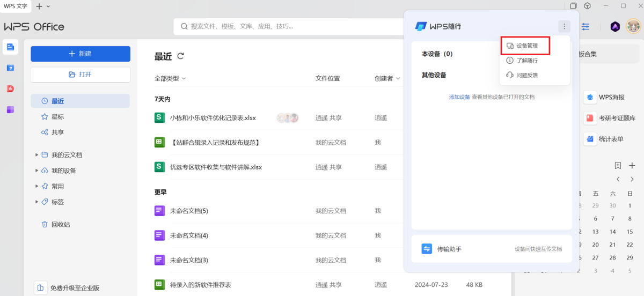Image resolution: width=644 pixels, height=296 pixels.
Task: Click the search files input box
Action: point(290,26)
